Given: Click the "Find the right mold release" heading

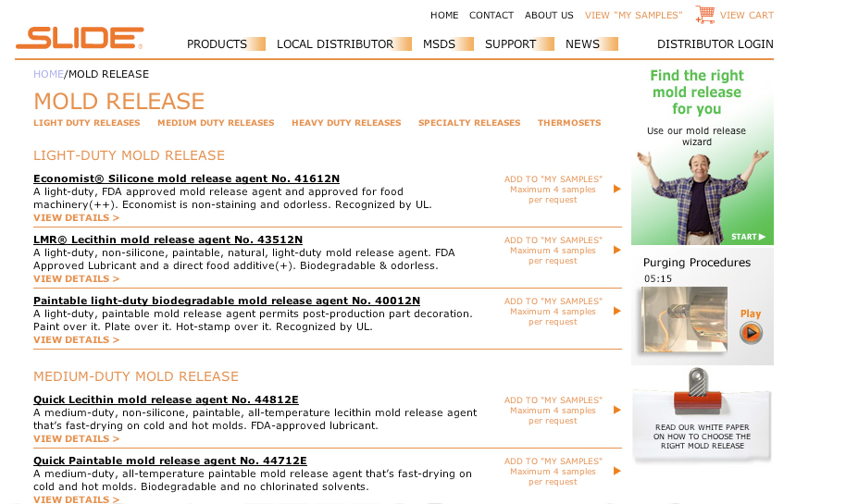Looking at the screenshot, I should coord(697,92).
